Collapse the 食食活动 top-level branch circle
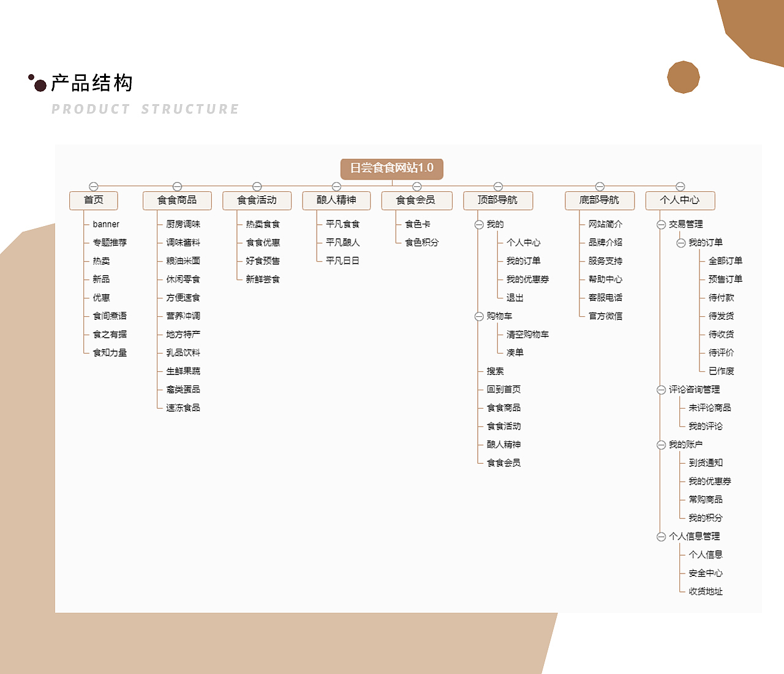Image resolution: width=784 pixels, height=674 pixels. (x=257, y=186)
